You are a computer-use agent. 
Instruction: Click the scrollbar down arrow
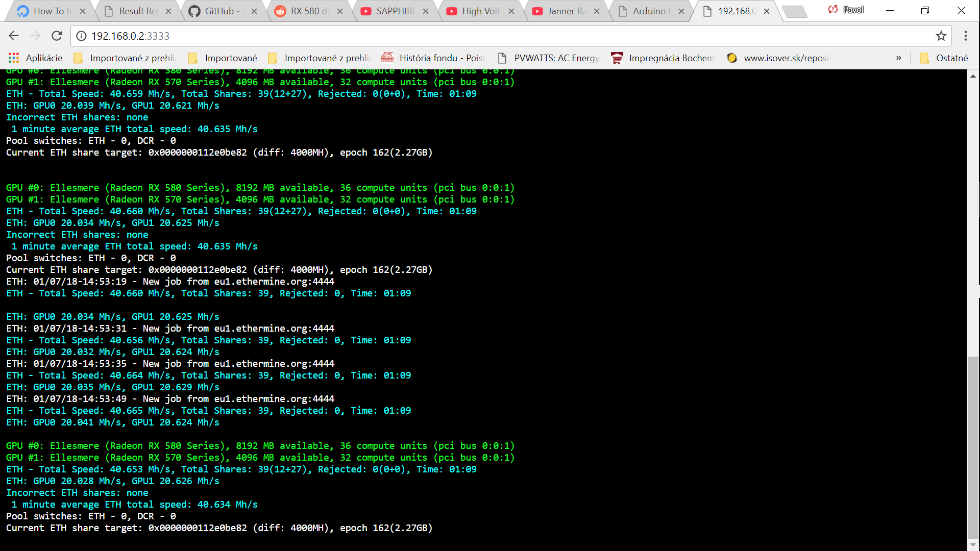973,544
